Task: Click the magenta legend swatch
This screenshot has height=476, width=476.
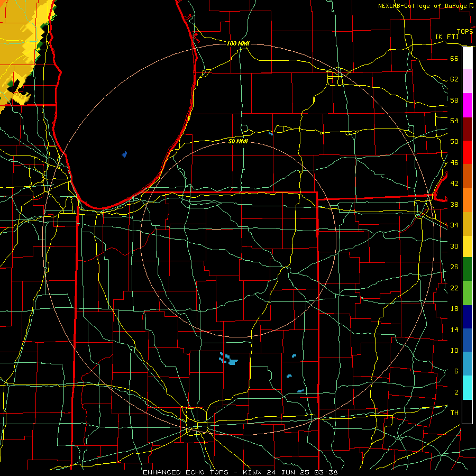Action: [x=467, y=105]
